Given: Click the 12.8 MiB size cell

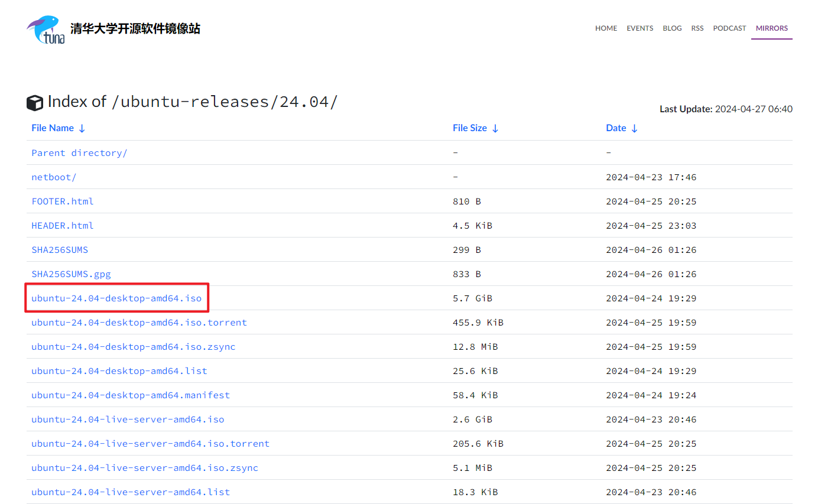Looking at the screenshot, I should 475,347.
